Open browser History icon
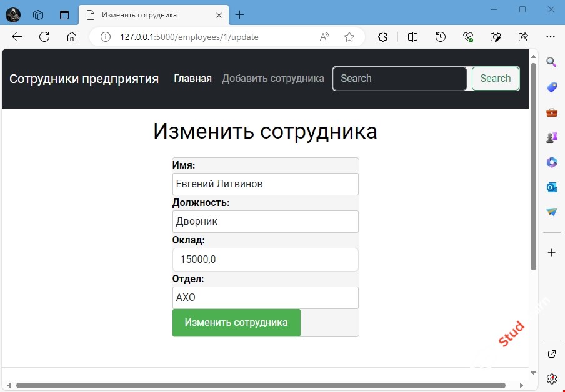 pyautogui.click(x=441, y=37)
